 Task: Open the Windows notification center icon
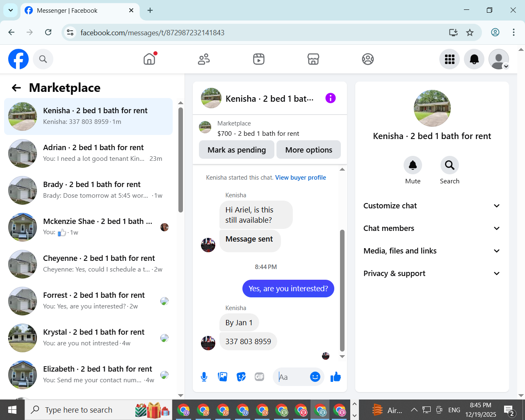click(x=509, y=410)
